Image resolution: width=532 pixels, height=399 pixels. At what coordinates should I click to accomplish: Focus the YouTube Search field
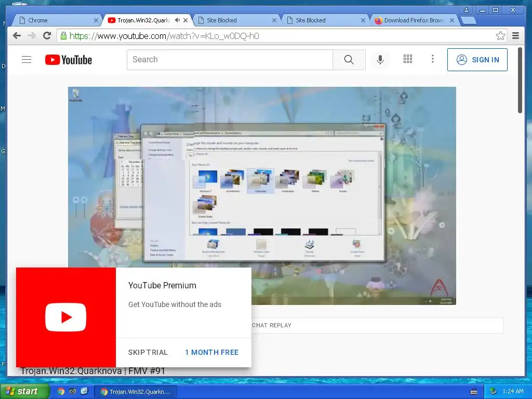[x=230, y=60]
